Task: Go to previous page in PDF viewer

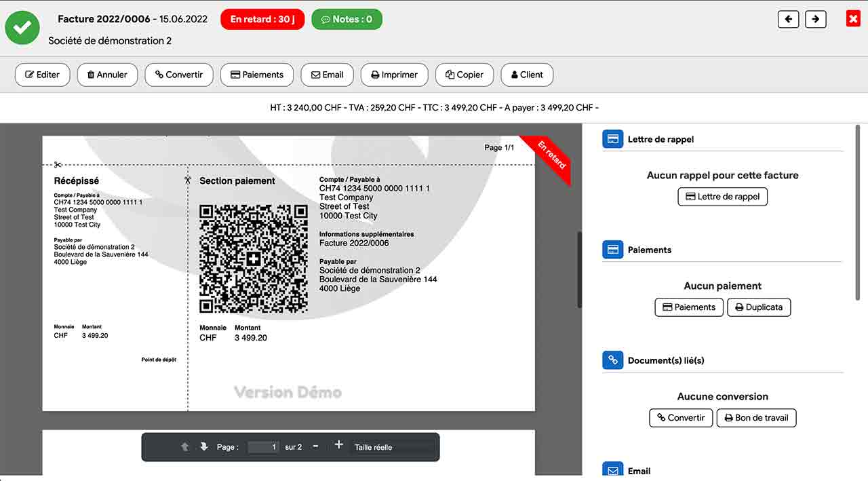Action: click(x=185, y=446)
